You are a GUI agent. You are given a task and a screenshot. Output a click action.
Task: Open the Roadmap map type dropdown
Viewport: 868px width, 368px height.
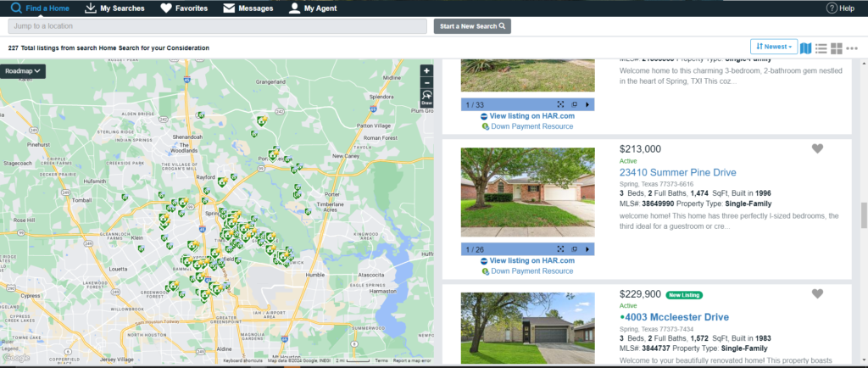pyautogui.click(x=23, y=71)
